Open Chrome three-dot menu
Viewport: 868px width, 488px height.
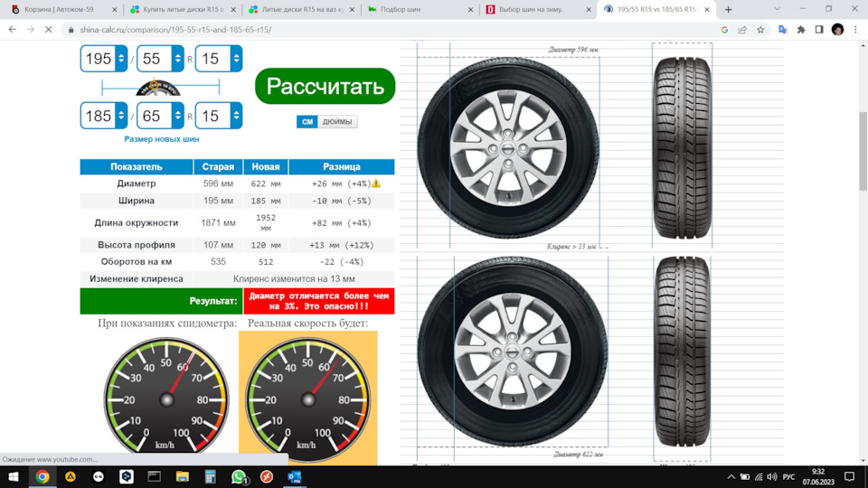click(856, 30)
